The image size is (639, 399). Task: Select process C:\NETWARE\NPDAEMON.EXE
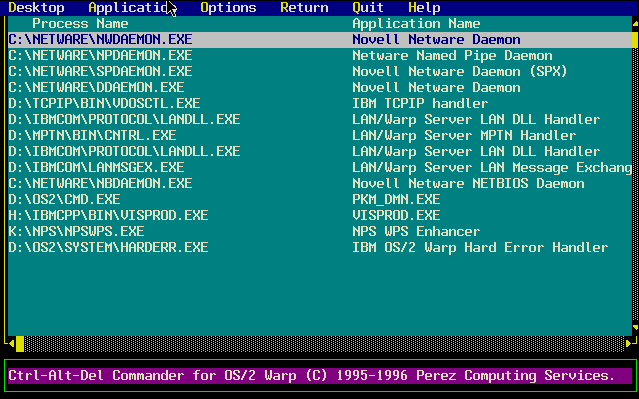[x=100, y=55]
